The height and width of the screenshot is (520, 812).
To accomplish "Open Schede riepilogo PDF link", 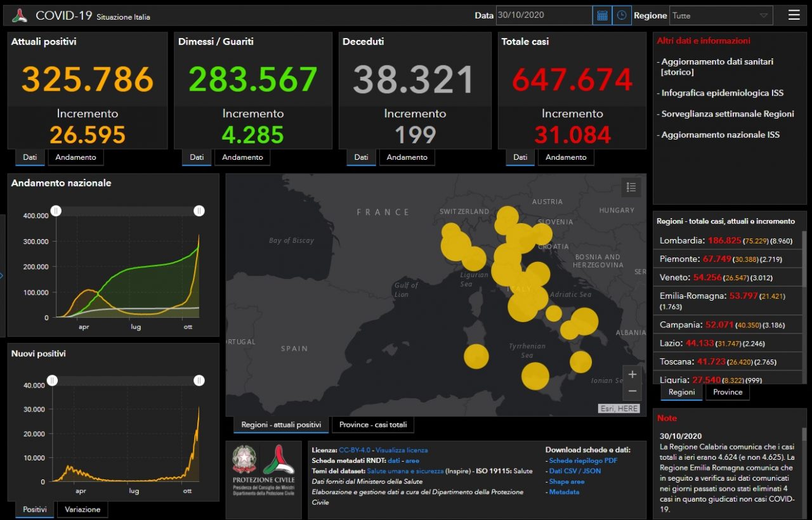I will pyautogui.click(x=583, y=461).
